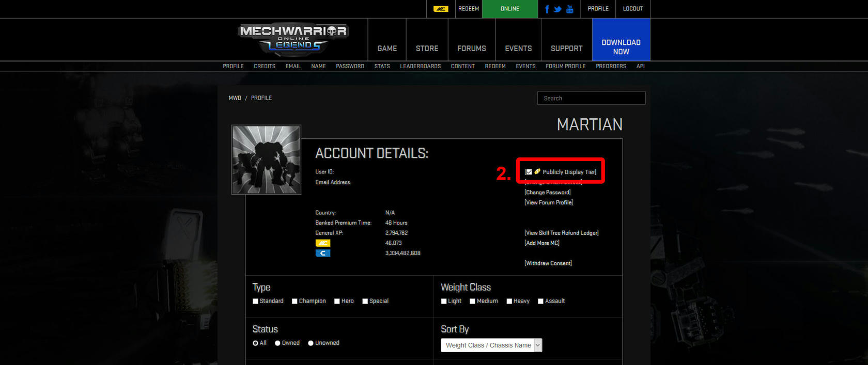The image size is (868, 365).
Task: Go to the API submenu tab
Action: click(640, 66)
